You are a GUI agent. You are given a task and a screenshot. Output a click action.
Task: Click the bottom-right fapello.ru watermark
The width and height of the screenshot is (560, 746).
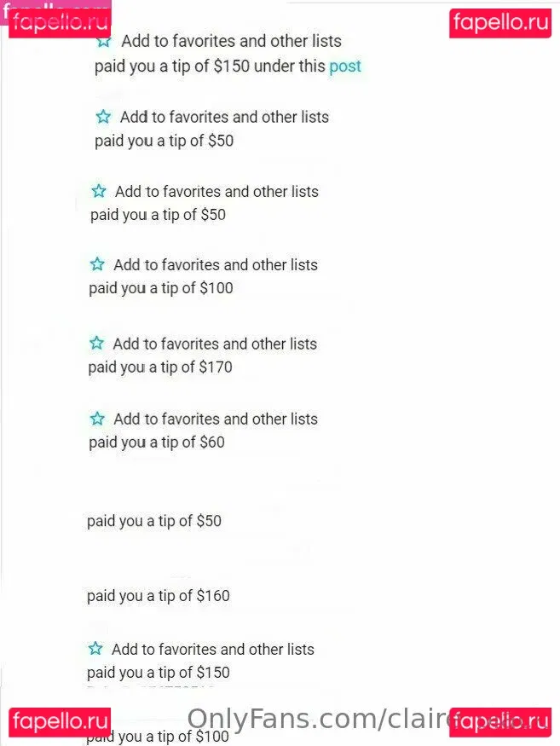(500, 721)
